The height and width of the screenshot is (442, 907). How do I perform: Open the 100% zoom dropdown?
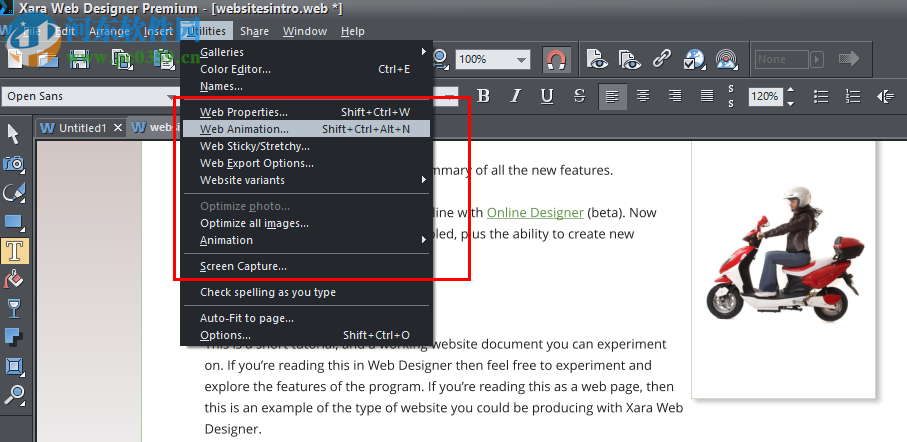coord(522,60)
